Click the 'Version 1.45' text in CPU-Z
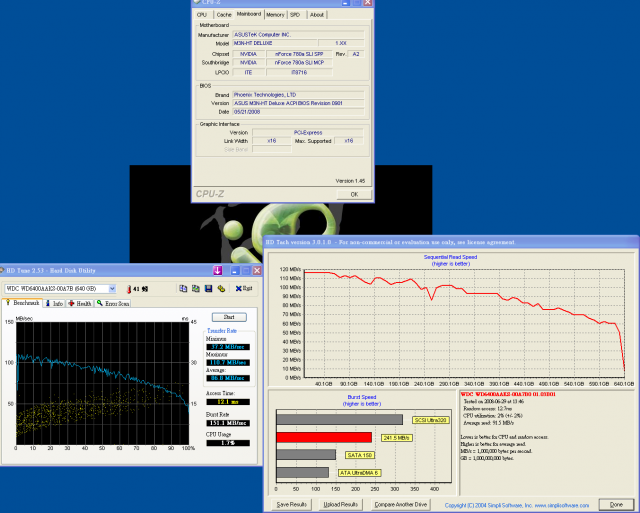Screen dimensions: 640x513 click(350, 181)
